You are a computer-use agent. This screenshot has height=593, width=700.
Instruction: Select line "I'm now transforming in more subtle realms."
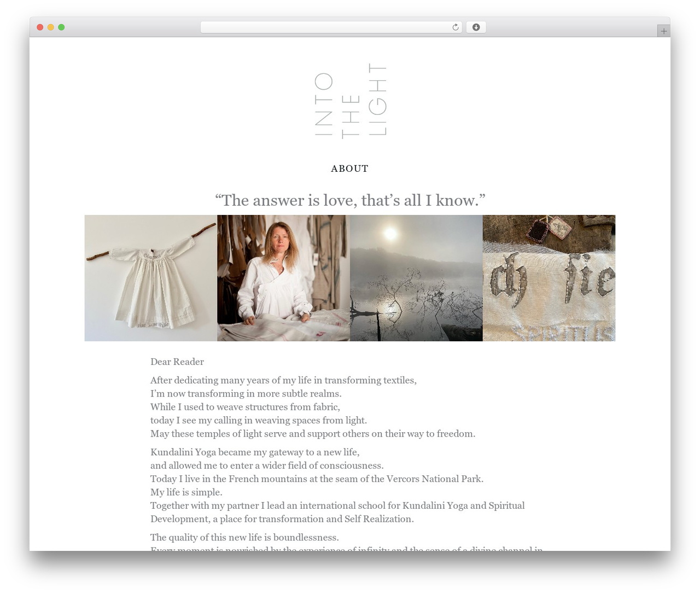[246, 393]
